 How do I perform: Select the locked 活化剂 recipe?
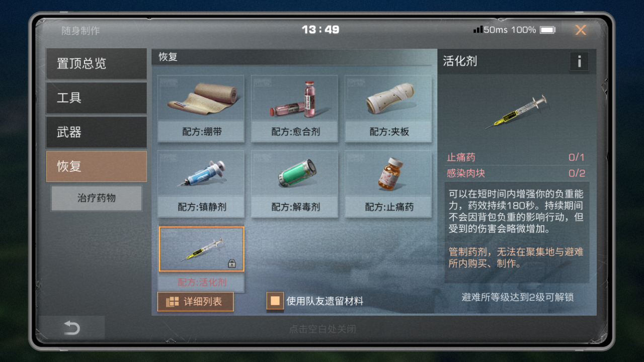pos(201,259)
